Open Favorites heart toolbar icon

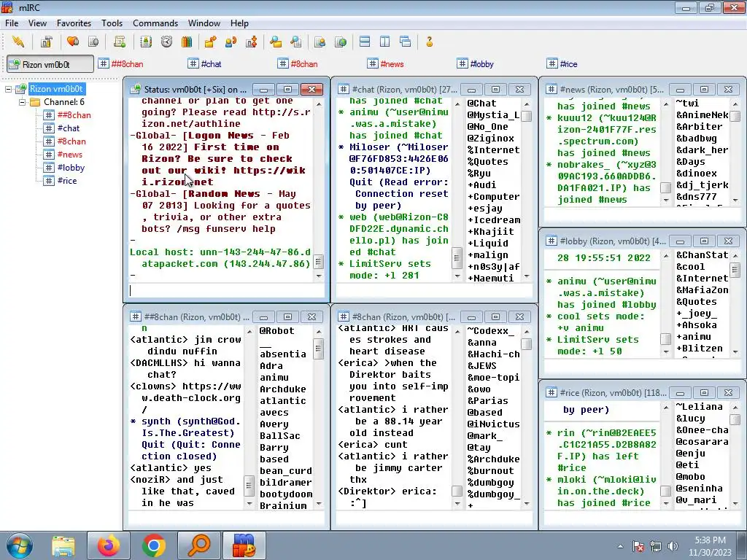click(73, 42)
